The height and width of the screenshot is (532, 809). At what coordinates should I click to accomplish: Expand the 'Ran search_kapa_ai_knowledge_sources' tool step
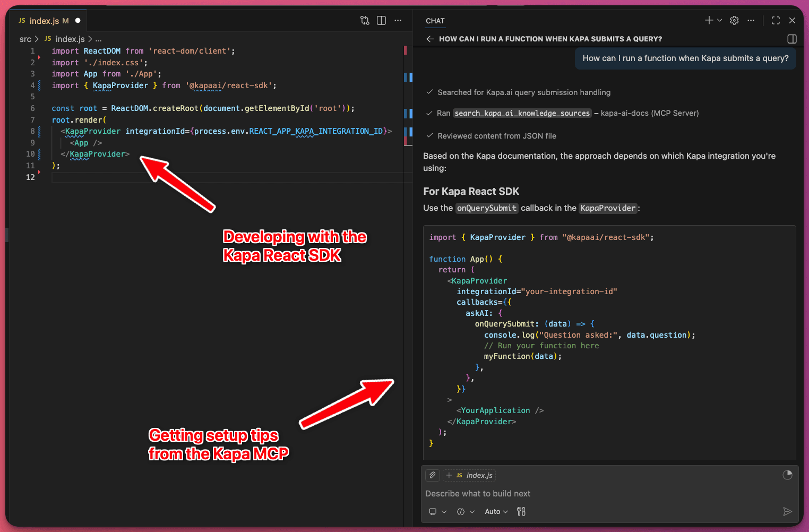point(563,113)
